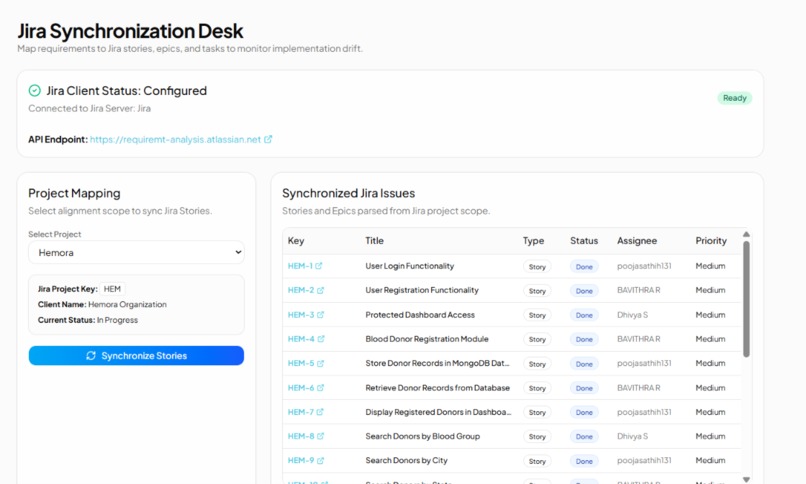Click the Synchronize Stories button

click(x=136, y=356)
